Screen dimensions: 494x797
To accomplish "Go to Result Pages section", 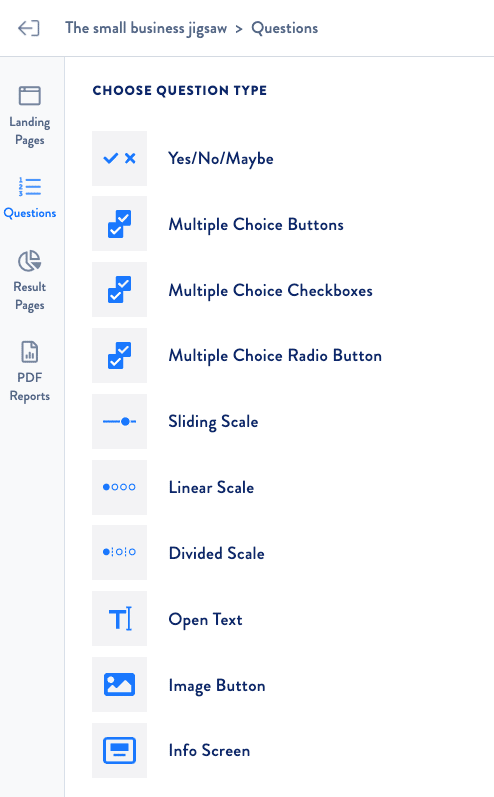I will click(29, 281).
